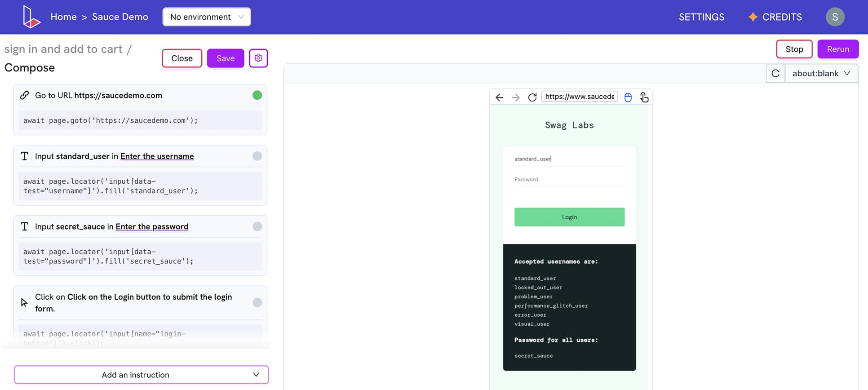868x390 pixels.
Task: Open test settings gear icon
Action: tap(258, 58)
